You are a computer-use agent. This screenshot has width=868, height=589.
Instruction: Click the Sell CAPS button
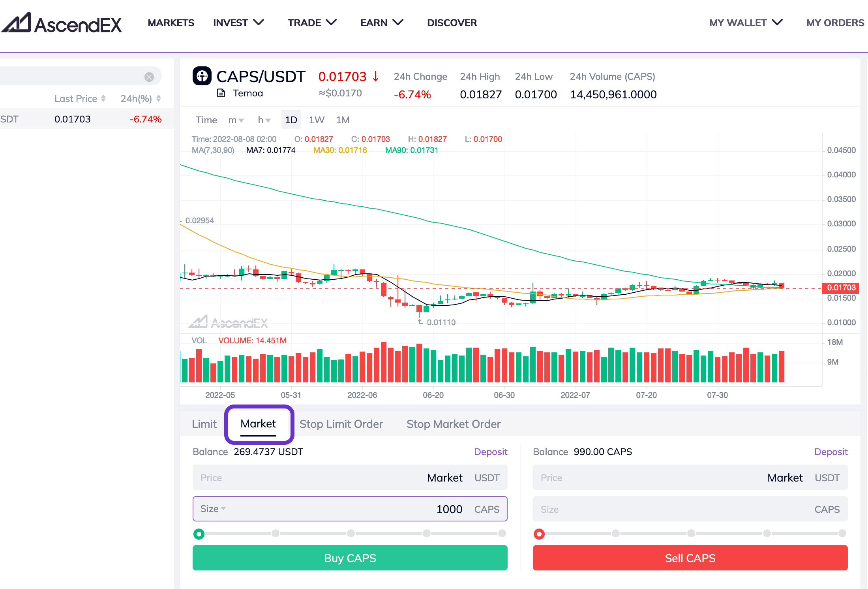click(690, 558)
